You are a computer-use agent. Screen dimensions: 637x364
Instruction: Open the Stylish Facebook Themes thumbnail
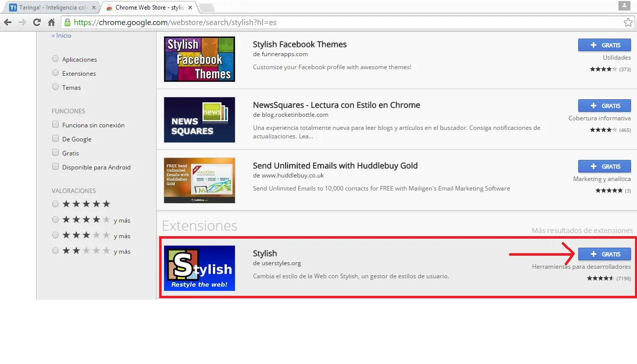(x=199, y=59)
